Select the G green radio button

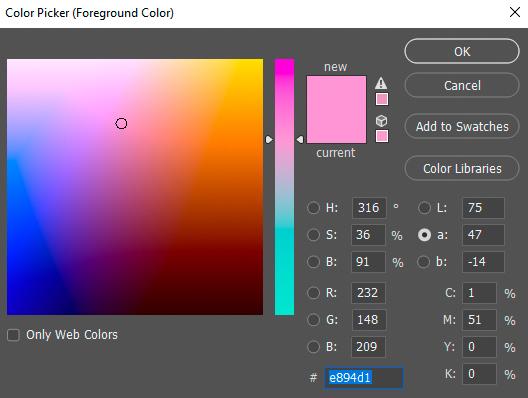click(x=313, y=320)
